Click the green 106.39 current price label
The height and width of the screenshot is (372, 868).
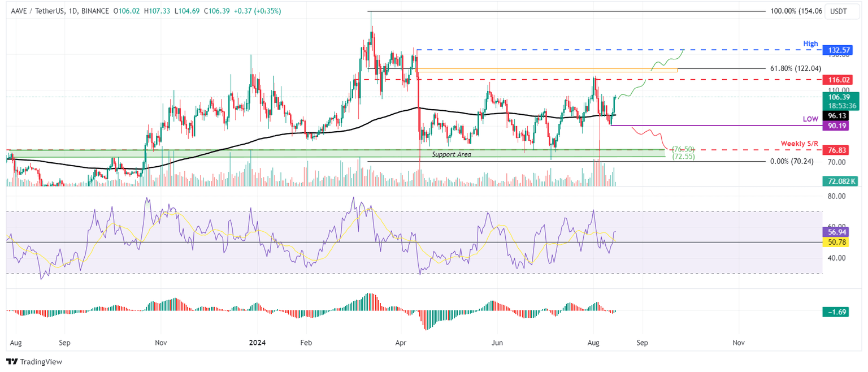[x=840, y=97]
